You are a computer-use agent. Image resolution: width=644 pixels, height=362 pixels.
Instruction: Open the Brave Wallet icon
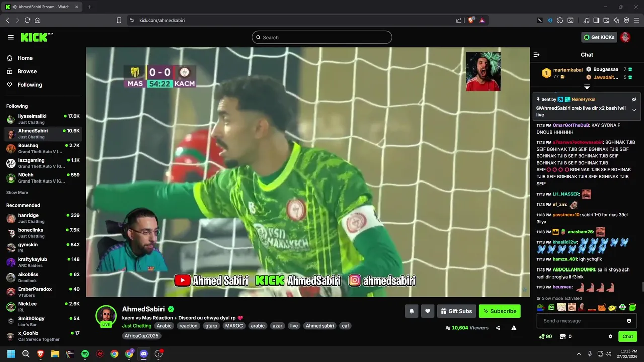(x=606, y=20)
